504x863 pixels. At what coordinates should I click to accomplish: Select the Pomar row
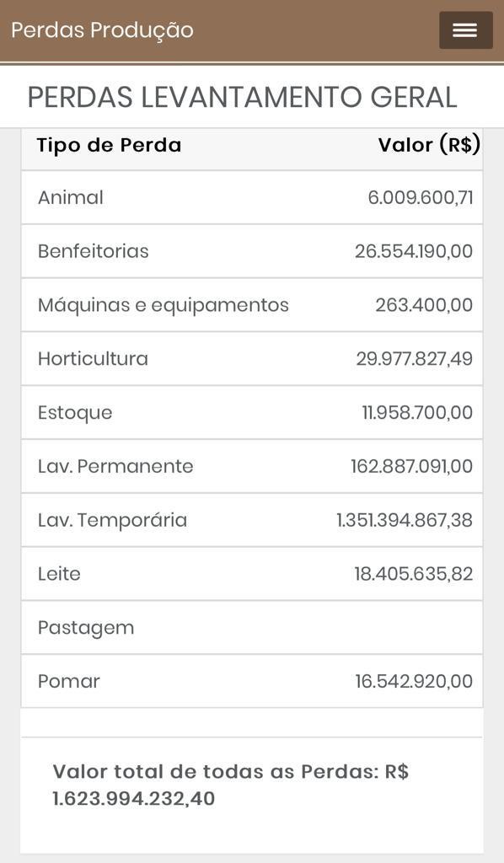[252, 681]
